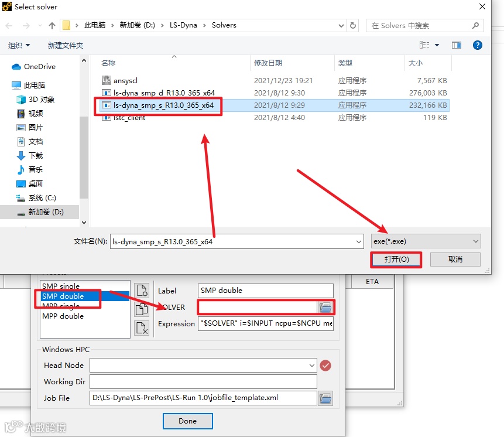Sort files by 修改日期 column

click(x=268, y=63)
